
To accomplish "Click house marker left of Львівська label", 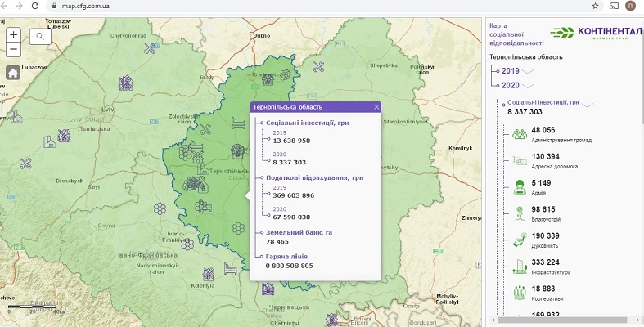I will (x=64, y=136).
